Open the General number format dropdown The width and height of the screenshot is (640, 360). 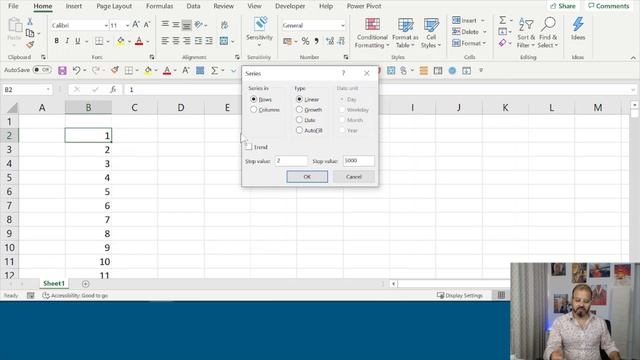pos(342,25)
